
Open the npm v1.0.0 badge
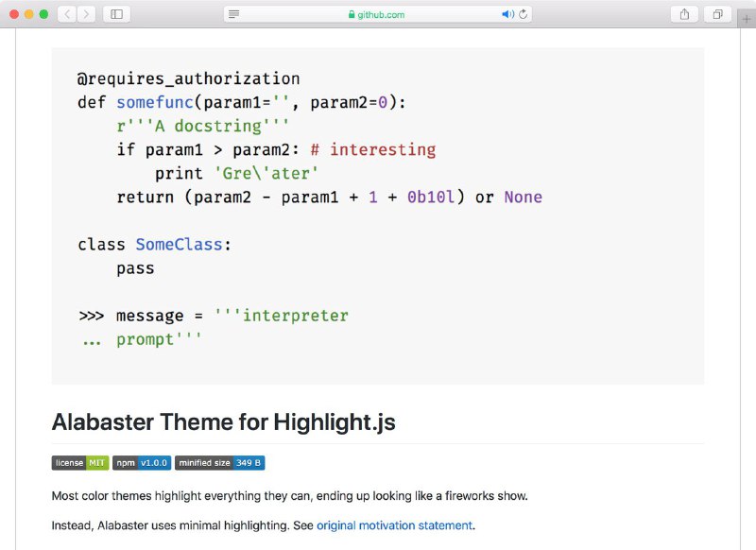[x=142, y=463]
